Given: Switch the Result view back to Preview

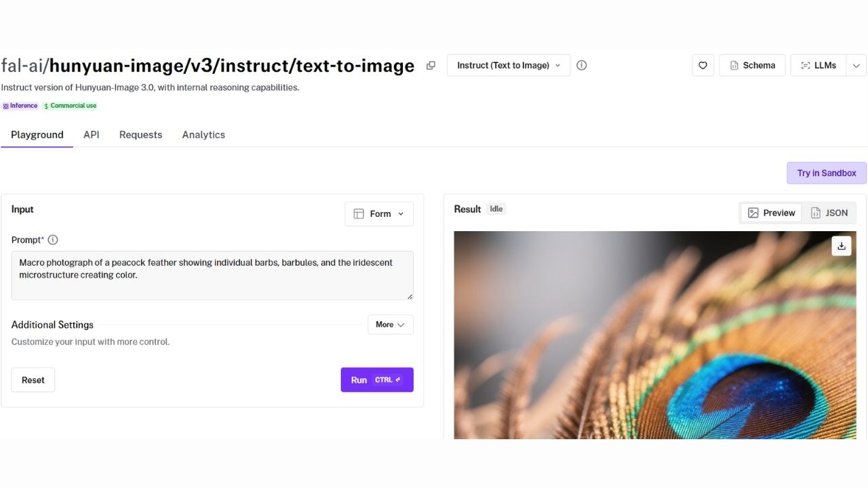Looking at the screenshot, I should click(x=771, y=212).
